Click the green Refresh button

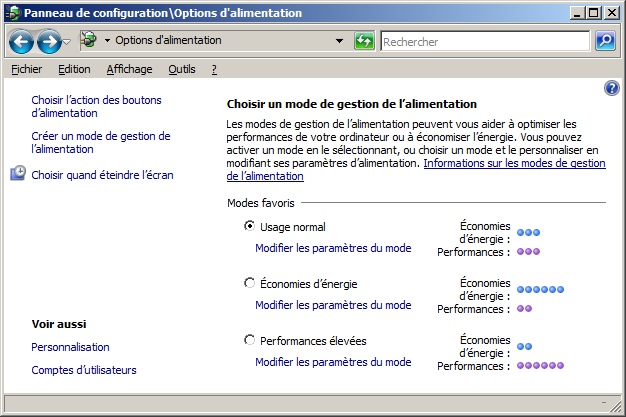(x=365, y=41)
